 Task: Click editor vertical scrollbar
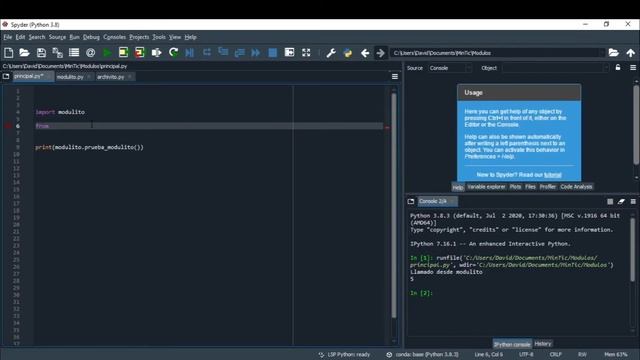pyautogui.click(x=394, y=206)
